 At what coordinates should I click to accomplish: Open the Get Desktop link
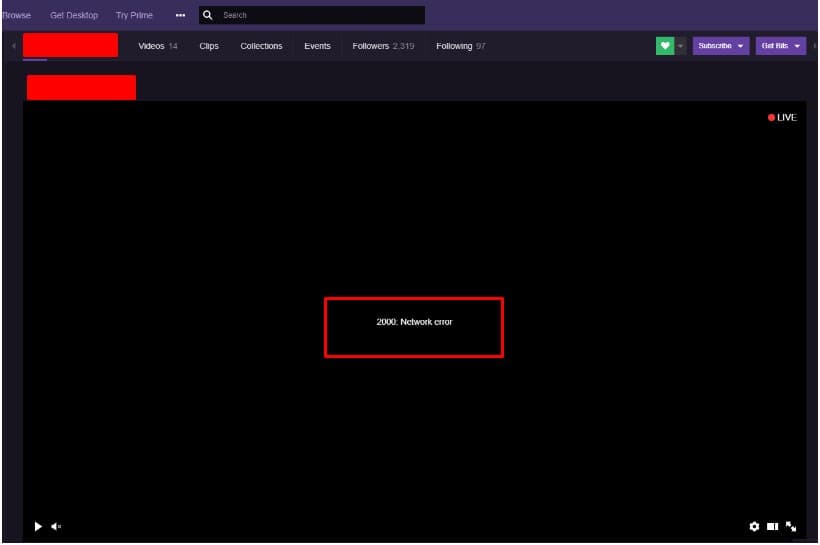click(x=74, y=15)
